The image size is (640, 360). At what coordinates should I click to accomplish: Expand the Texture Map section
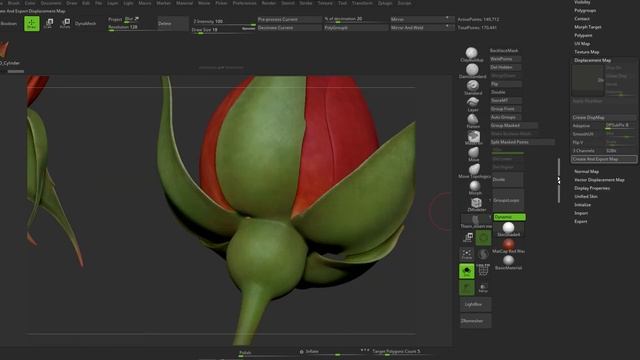point(587,52)
